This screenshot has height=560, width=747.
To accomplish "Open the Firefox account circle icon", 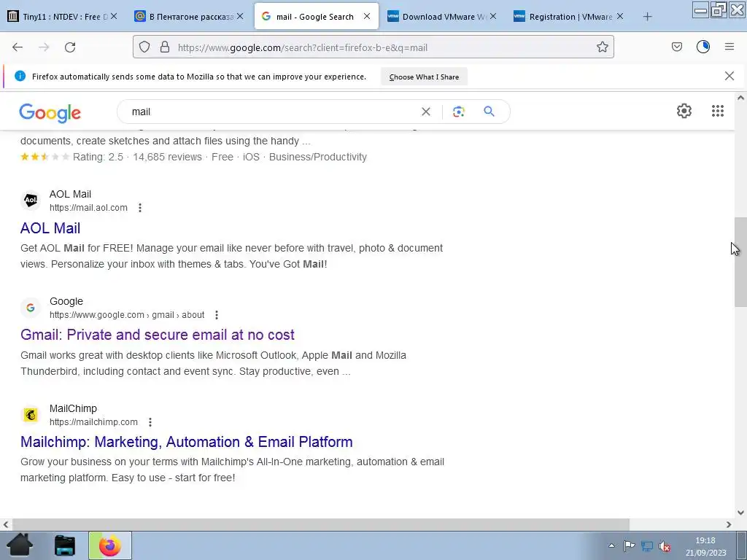I will pos(703,47).
